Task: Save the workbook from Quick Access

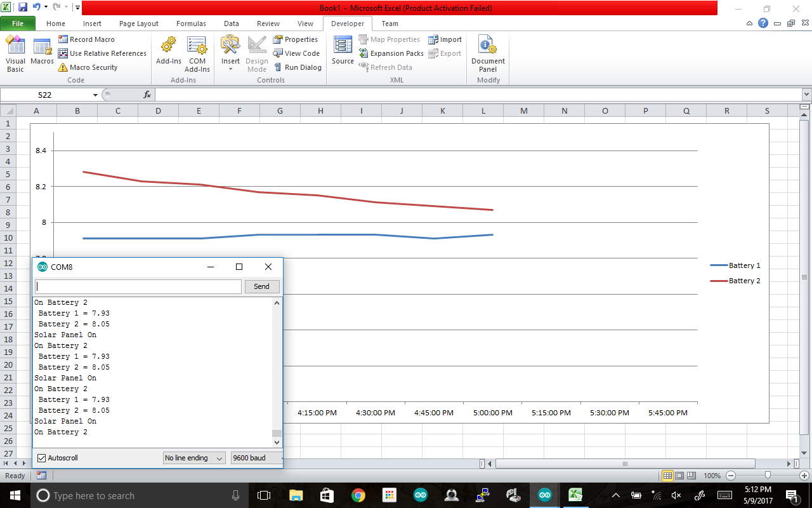Action: tap(23, 8)
